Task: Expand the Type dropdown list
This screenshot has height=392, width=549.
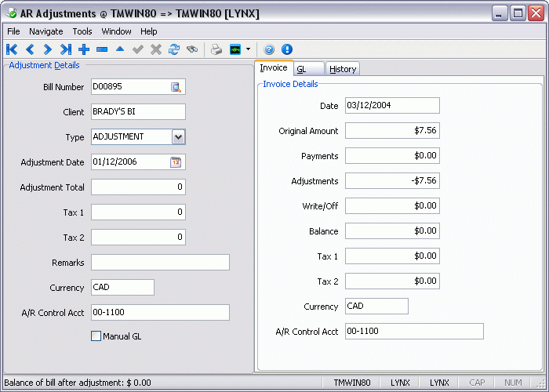Action: point(178,137)
